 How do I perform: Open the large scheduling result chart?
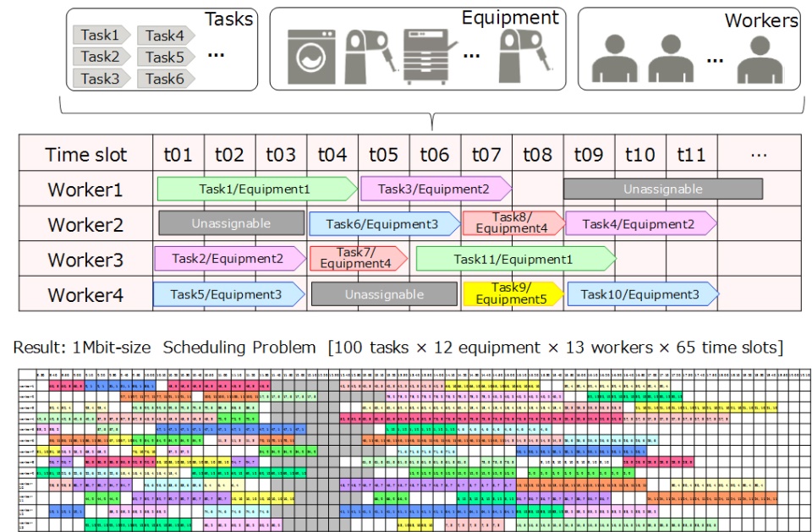pyautogui.click(x=414, y=451)
